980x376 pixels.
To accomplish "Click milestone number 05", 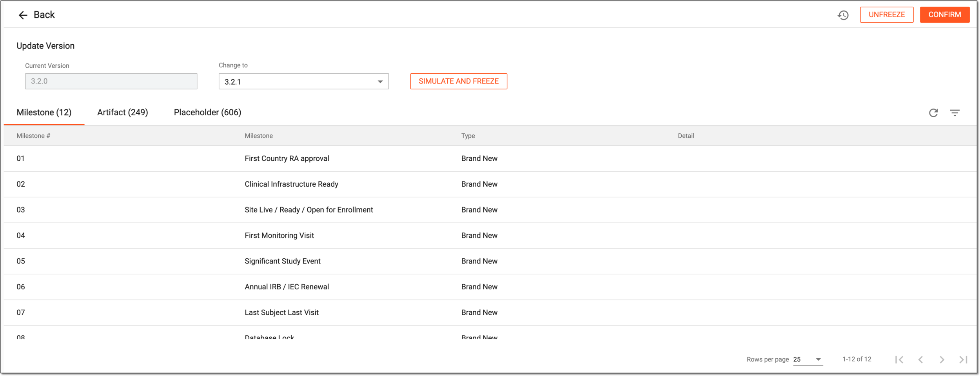I will (x=21, y=262).
